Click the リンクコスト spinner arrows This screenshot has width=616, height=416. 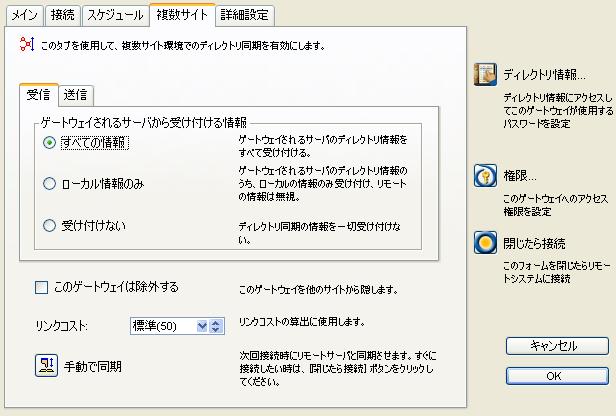point(216,326)
